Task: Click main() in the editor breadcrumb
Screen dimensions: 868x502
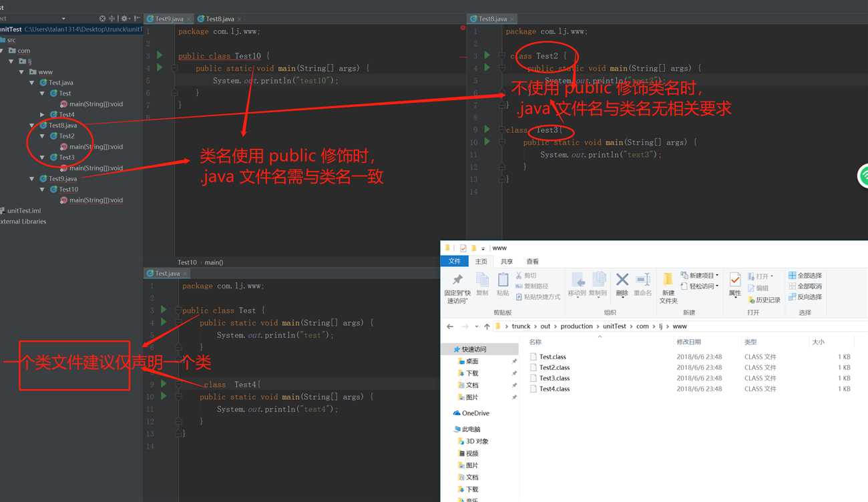Action: tap(214, 262)
